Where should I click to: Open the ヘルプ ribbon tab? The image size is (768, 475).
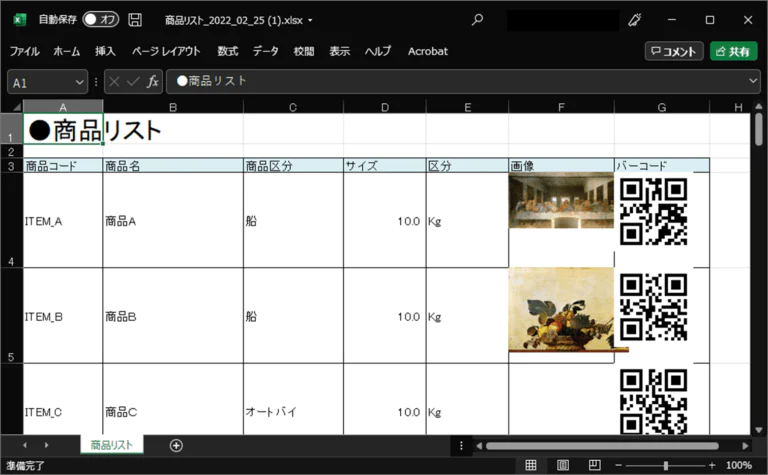[378, 51]
